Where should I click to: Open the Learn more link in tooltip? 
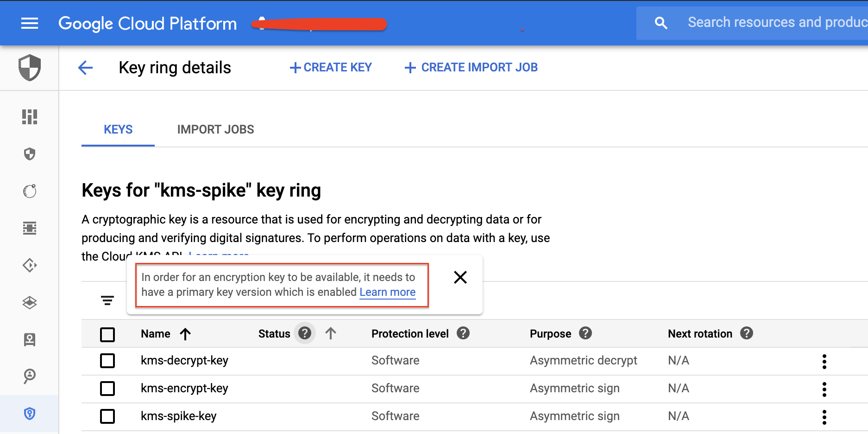pos(388,292)
